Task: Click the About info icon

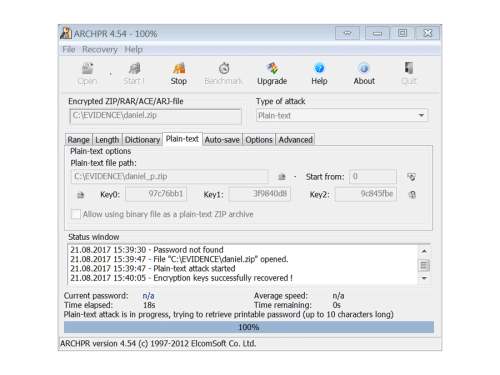Action: [x=364, y=68]
